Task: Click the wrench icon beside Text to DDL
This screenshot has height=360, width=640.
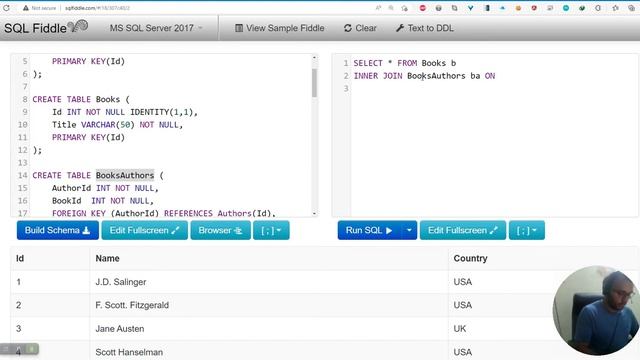Action: point(400,28)
